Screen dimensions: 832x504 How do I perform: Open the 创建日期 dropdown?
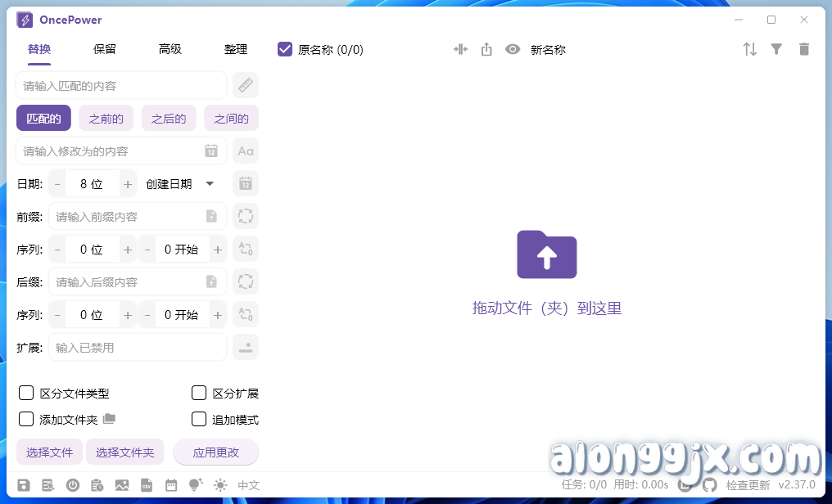[x=179, y=183]
